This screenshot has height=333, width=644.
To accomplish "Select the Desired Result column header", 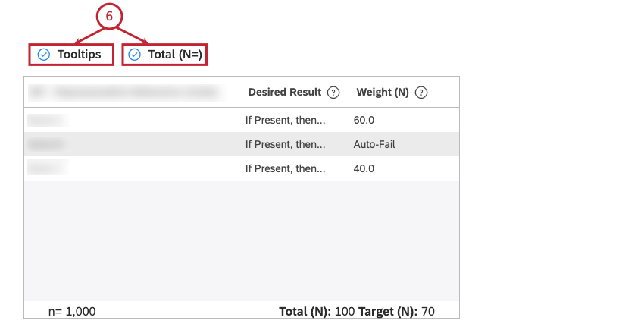I will click(285, 92).
